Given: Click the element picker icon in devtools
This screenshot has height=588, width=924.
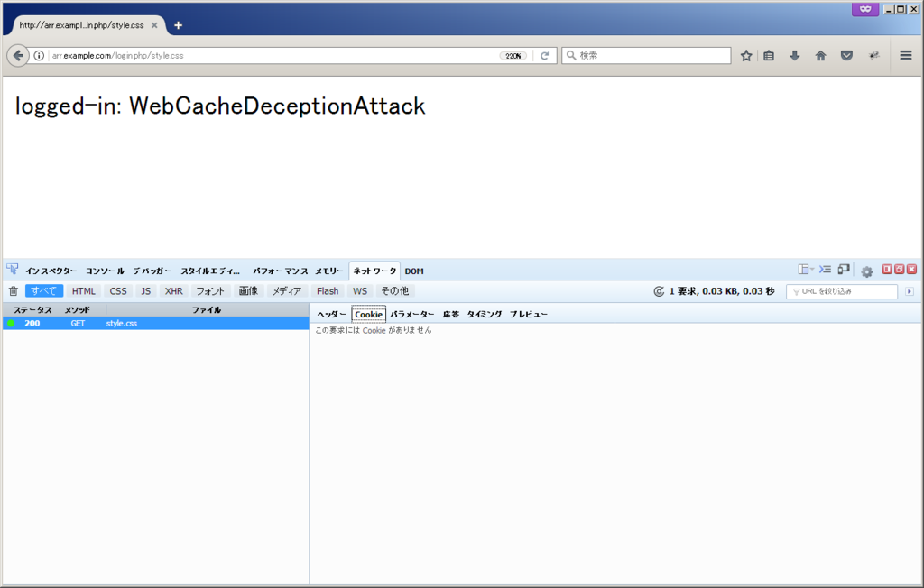Looking at the screenshot, I should click(x=13, y=270).
